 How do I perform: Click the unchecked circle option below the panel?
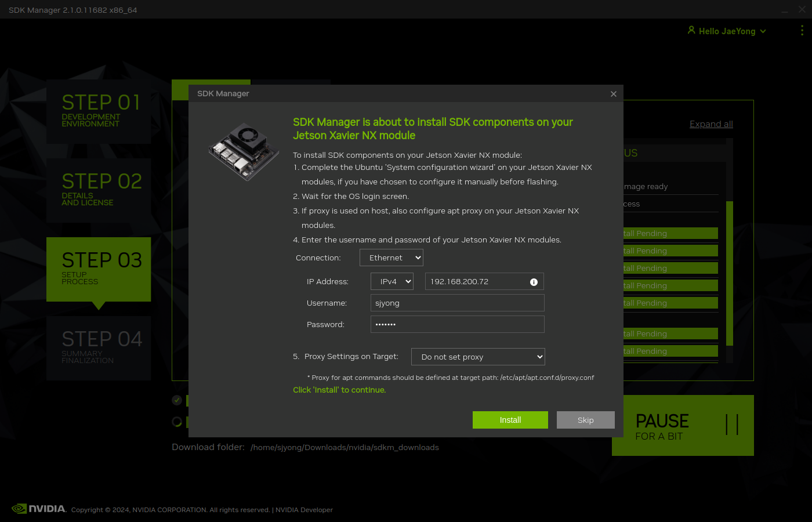[x=177, y=422]
